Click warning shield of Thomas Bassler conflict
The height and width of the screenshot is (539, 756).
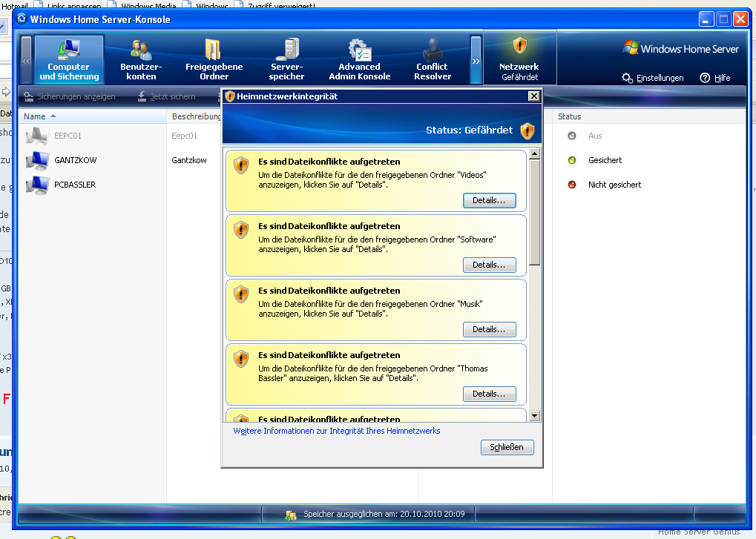click(x=241, y=359)
